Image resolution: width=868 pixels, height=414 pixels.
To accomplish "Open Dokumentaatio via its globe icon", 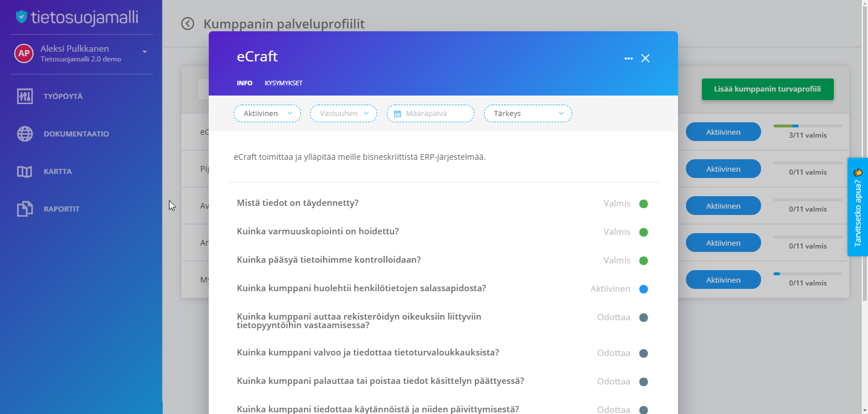I will [24, 134].
